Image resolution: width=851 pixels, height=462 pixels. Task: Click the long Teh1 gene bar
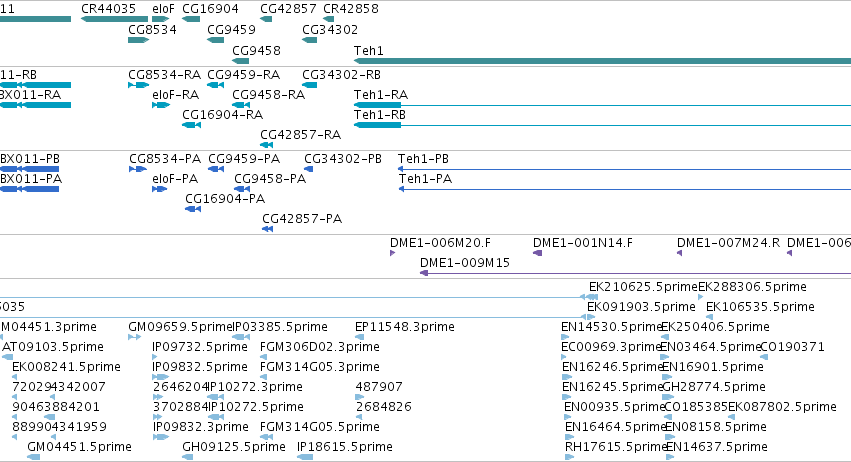[x=602, y=61]
